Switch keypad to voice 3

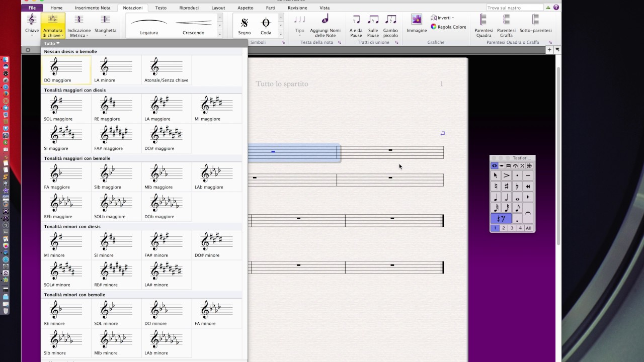coord(512,228)
